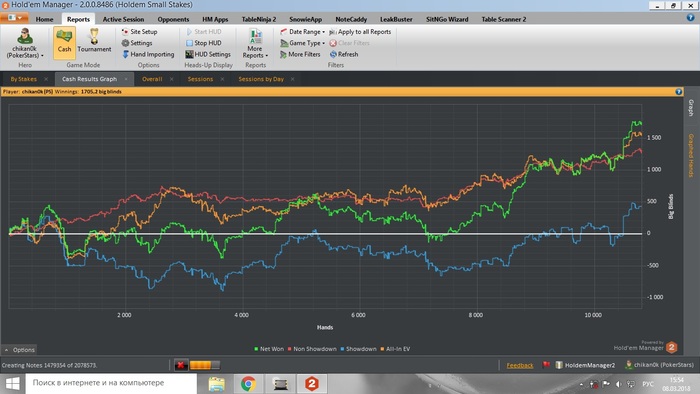Close the By Stakes tab
The height and width of the screenshot is (394, 700).
click(46, 79)
